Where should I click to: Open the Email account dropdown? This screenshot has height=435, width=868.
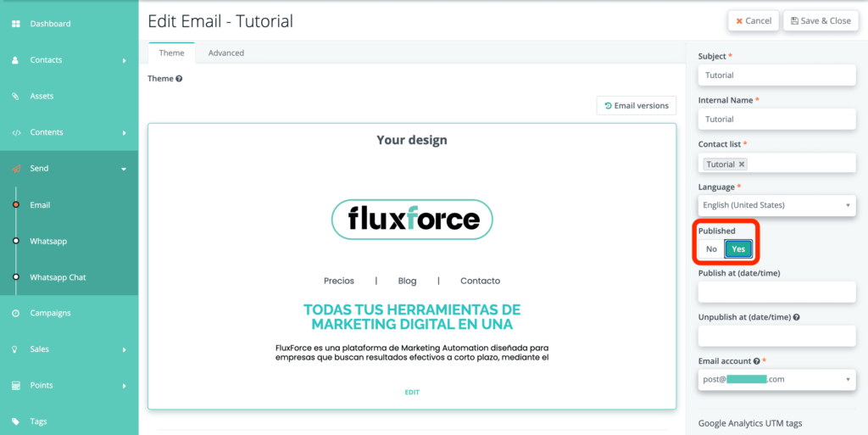[776, 380]
